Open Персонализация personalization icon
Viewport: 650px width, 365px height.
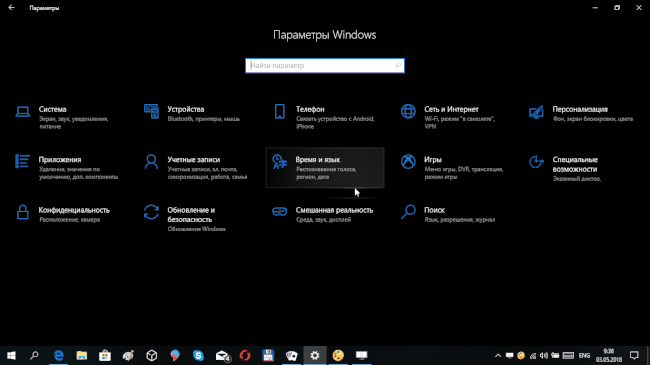[536, 112]
